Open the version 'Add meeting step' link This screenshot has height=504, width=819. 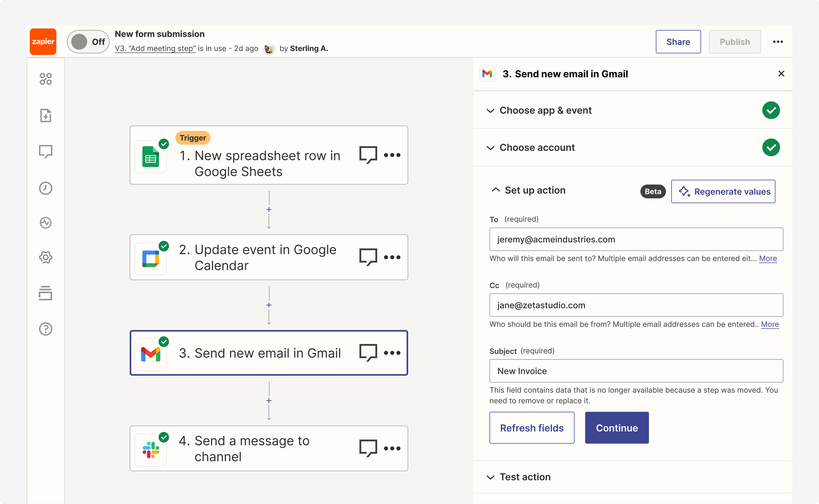pyautogui.click(x=155, y=49)
